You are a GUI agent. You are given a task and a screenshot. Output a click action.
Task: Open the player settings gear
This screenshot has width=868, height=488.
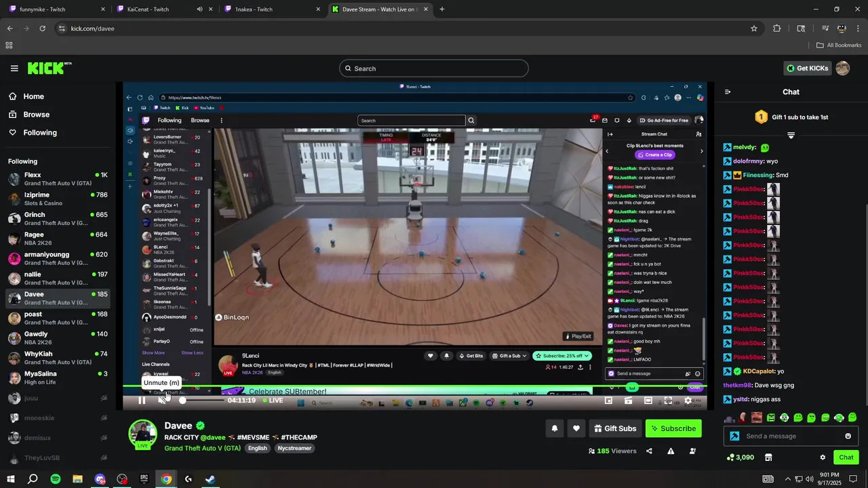[688, 401]
